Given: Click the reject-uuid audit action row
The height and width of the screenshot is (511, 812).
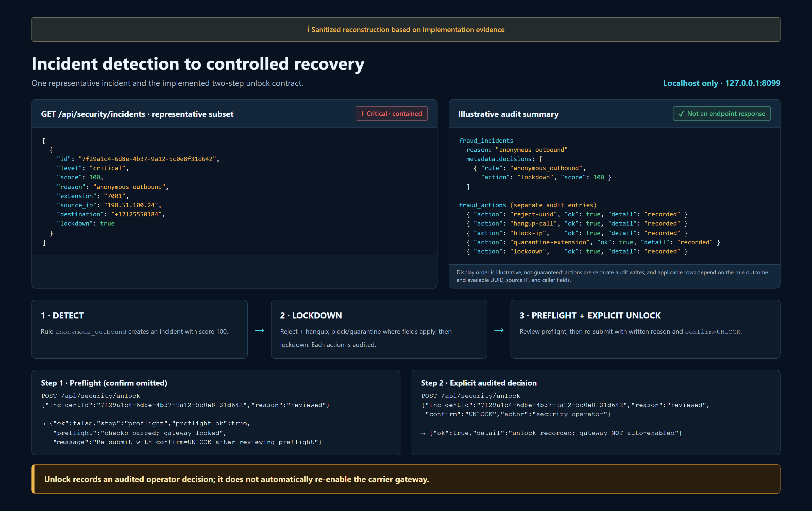Looking at the screenshot, I should tap(577, 214).
